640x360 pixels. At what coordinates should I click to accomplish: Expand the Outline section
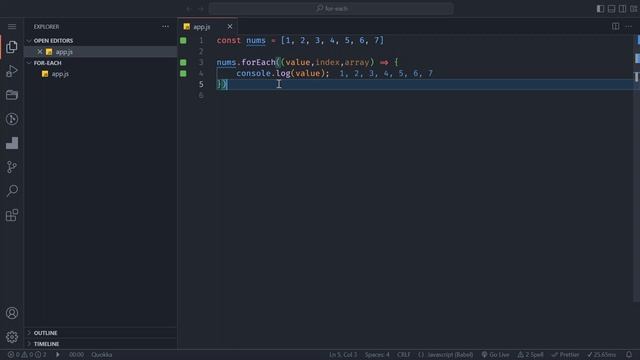[x=45, y=333]
